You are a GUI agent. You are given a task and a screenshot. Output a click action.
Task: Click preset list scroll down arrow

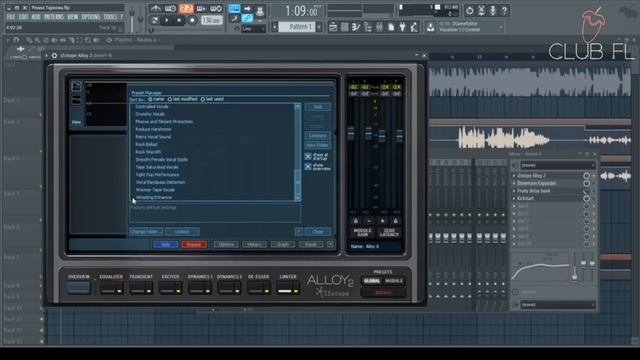click(298, 198)
